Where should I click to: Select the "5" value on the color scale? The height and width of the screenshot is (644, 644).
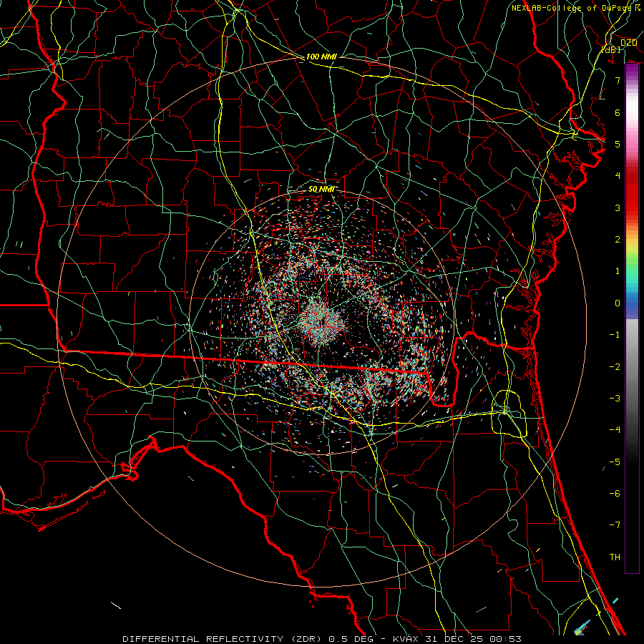pyautogui.click(x=618, y=144)
